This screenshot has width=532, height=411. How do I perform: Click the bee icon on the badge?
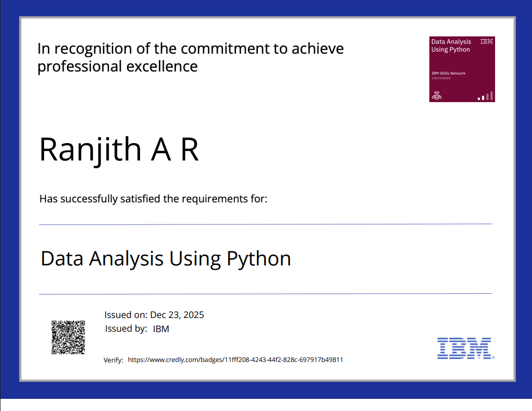(x=437, y=95)
